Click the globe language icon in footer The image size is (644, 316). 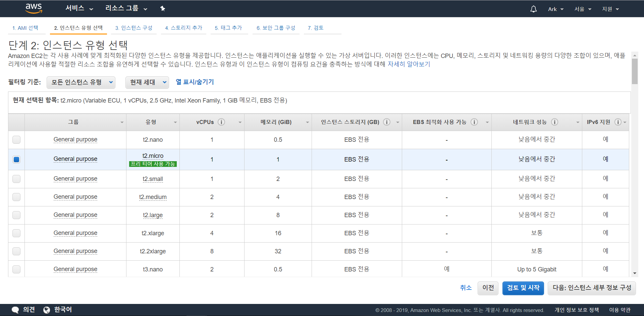(x=47, y=310)
